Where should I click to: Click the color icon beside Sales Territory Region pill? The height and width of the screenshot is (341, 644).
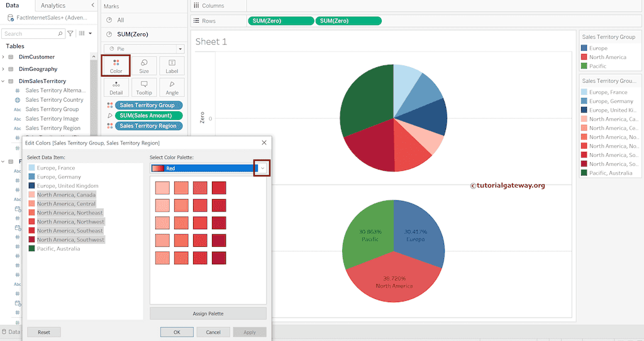109,126
